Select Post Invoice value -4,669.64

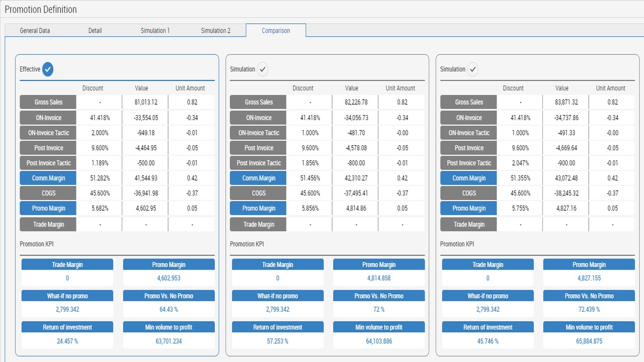pyautogui.click(x=566, y=148)
